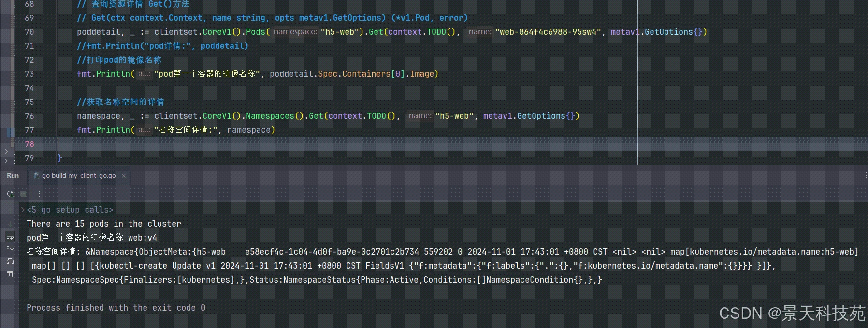Jump up the stack trace with up arrow

pyautogui.click(x=10, y=211)
